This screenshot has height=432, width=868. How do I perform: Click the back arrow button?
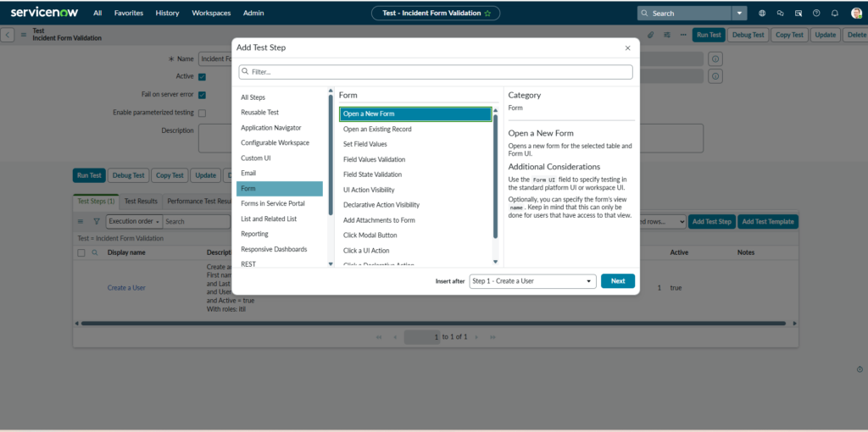click(x=8, y=35)
